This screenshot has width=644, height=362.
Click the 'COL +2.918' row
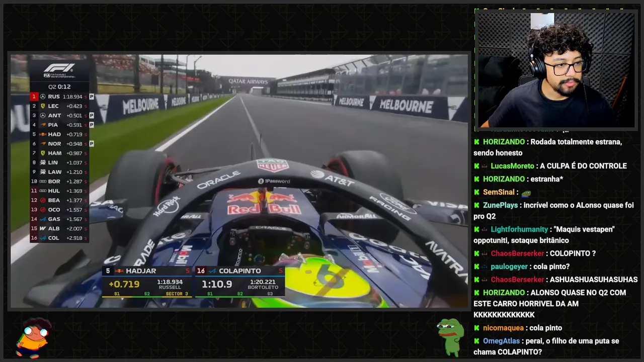[x=59, y=238]
